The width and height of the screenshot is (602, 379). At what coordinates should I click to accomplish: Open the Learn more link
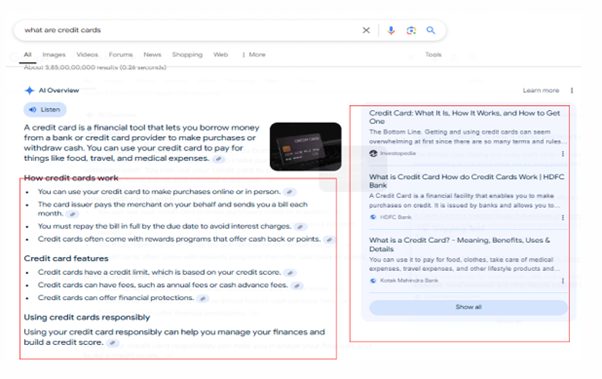tap(541, 91)
